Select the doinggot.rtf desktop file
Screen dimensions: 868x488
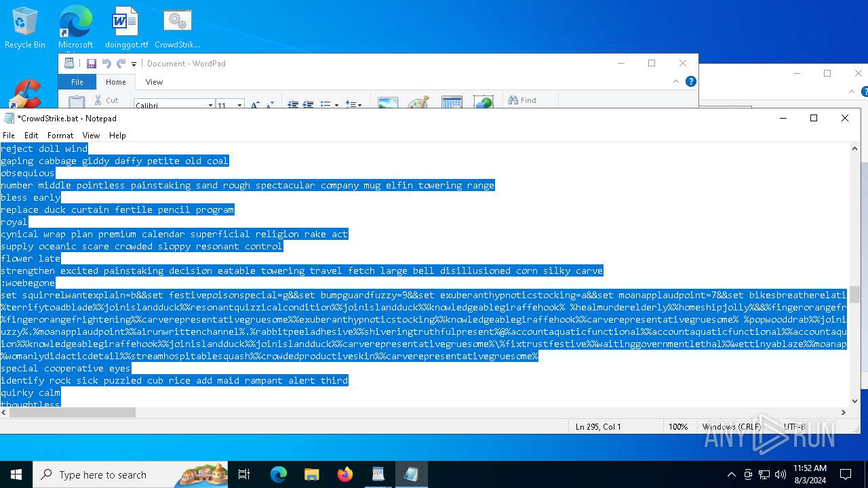126,28
